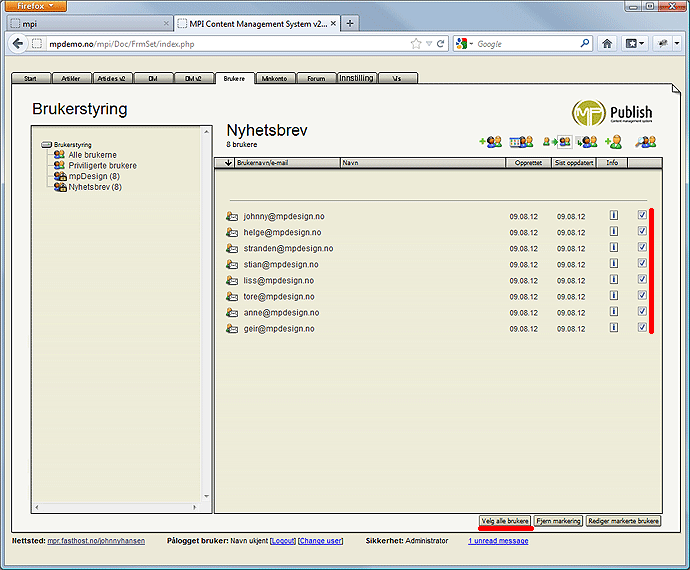The width and height of the screenshot is (690, 570).
Task: Uncheck the box for anne@mpdesign.no
Action: [x=642, y=311]
